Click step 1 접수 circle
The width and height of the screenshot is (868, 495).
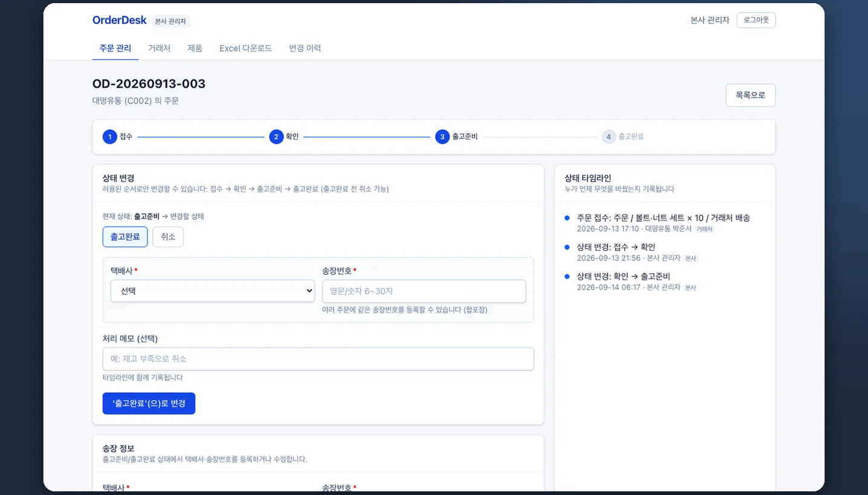pos(110,137)
